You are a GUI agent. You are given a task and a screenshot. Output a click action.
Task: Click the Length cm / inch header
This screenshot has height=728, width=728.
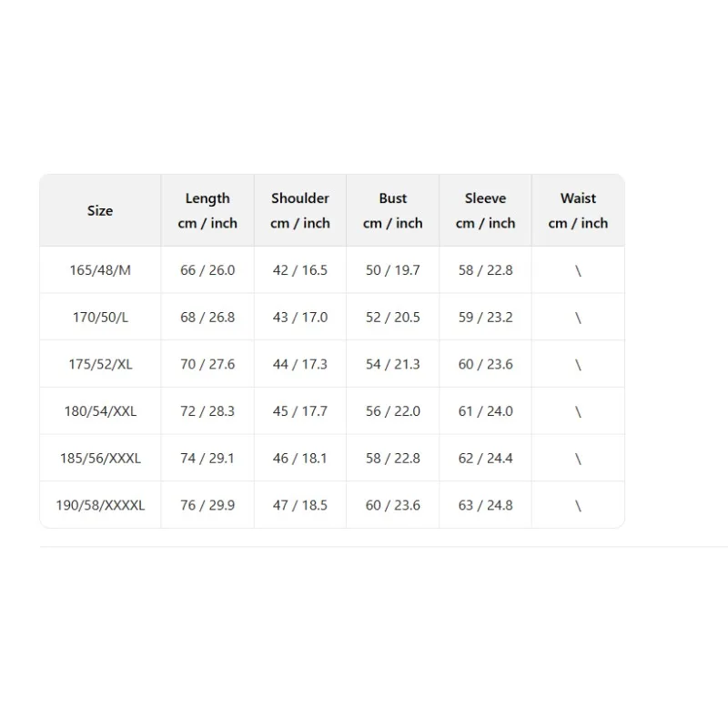pyautogui.click(x=207, y=210)
